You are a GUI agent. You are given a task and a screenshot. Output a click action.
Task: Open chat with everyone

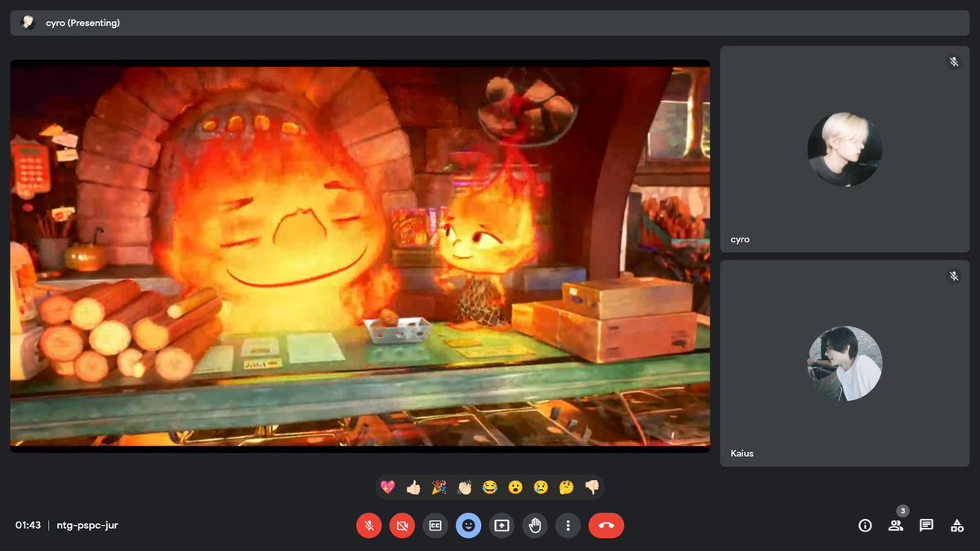(x=926, y=525)
